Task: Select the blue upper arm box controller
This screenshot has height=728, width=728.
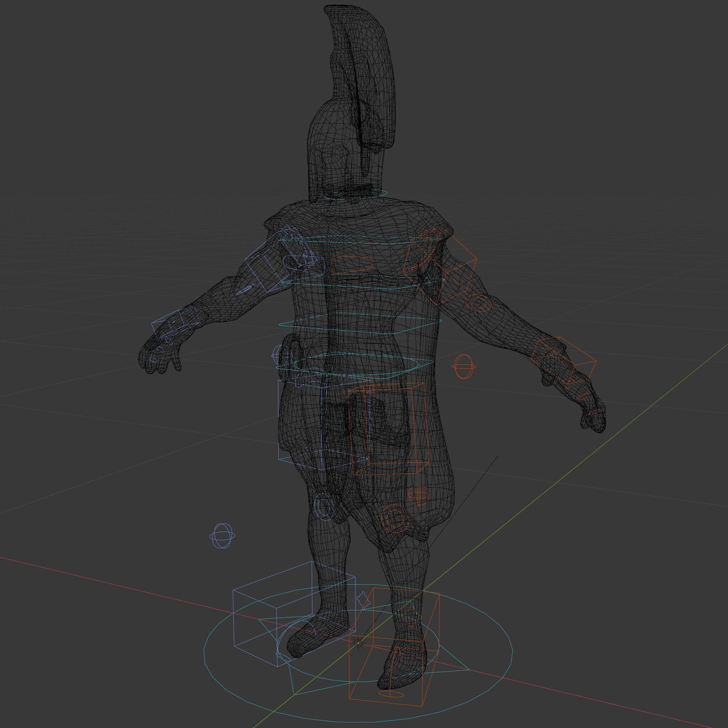Action: click(x=281, y=258)
